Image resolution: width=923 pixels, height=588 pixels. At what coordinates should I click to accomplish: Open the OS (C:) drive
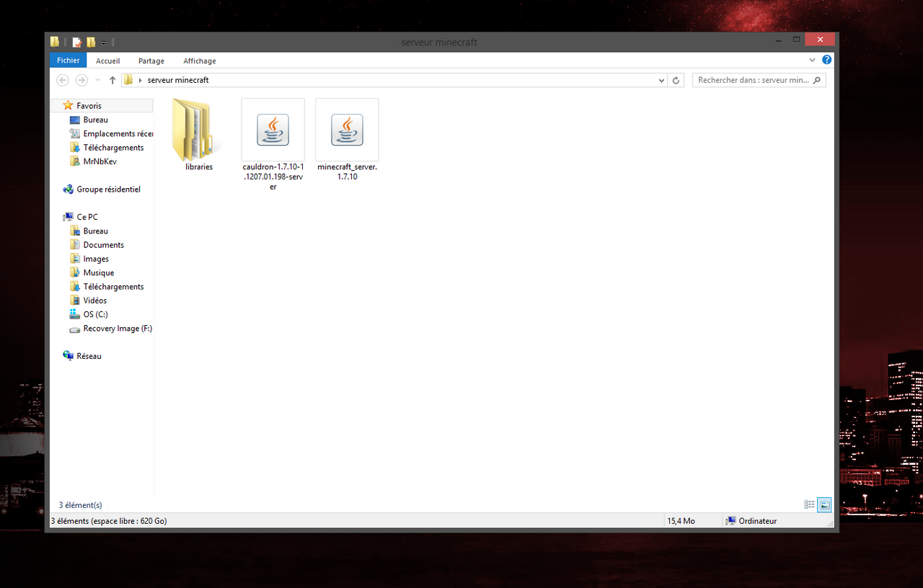coord(95,314)
